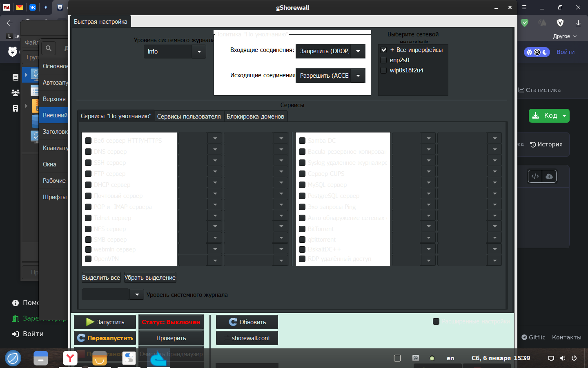Open the first dropdown in the 'Веб сервер HTTP/HTTPS' row
The image size is (588, 368).
[x=200, y=138]
